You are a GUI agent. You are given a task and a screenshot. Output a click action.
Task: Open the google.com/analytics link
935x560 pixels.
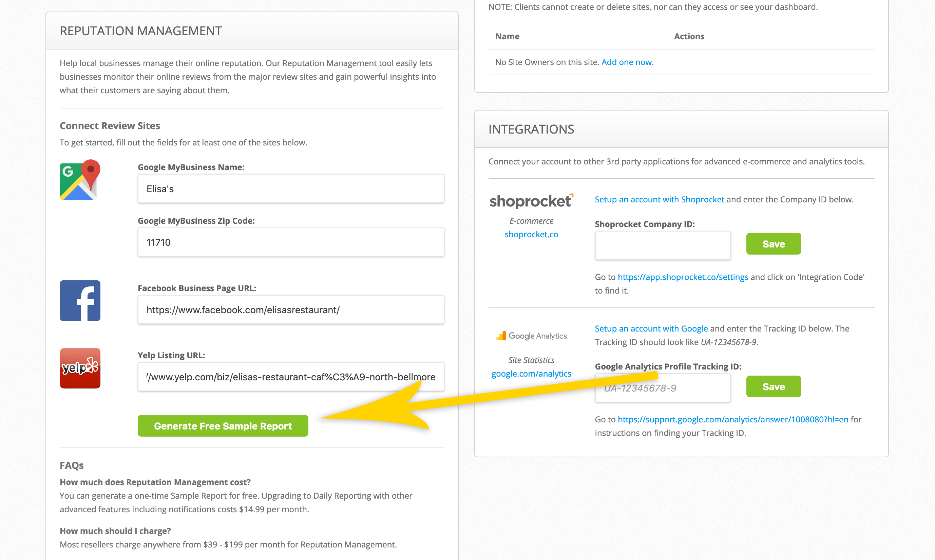pyautogui.click(x=531, y=374)
